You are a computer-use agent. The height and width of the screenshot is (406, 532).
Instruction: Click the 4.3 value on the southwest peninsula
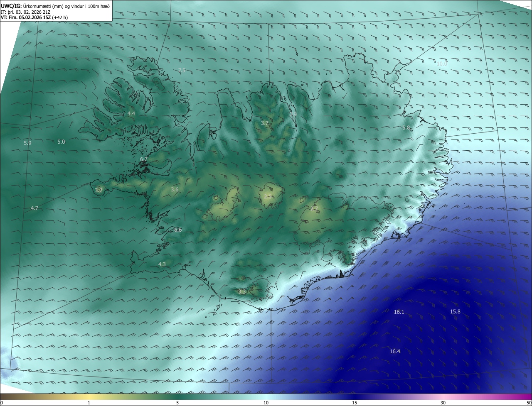coord(162,264)
